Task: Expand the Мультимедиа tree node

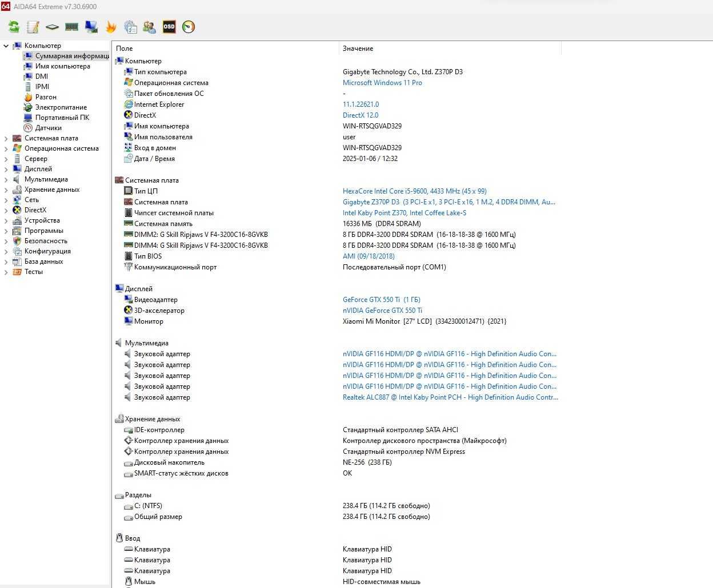Action: point(6,179)
